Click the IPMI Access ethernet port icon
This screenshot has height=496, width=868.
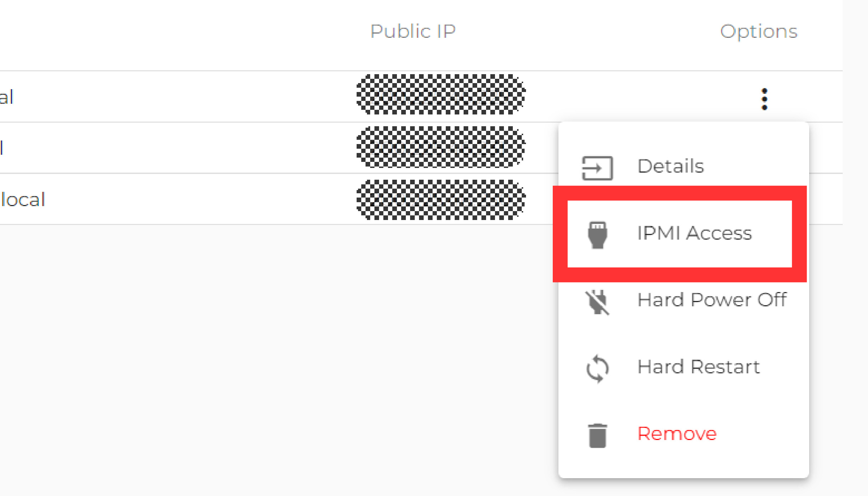pos(597,235)
